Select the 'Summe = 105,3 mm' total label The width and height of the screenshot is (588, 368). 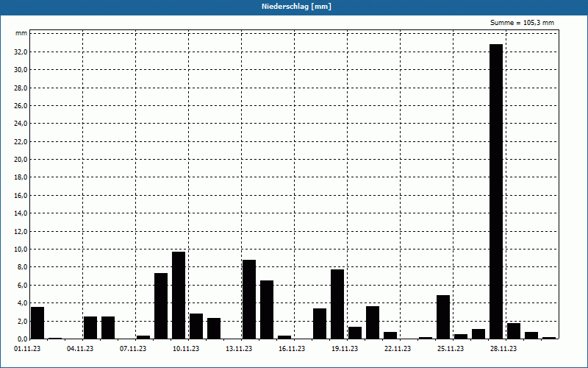click(x=522, y=23)
